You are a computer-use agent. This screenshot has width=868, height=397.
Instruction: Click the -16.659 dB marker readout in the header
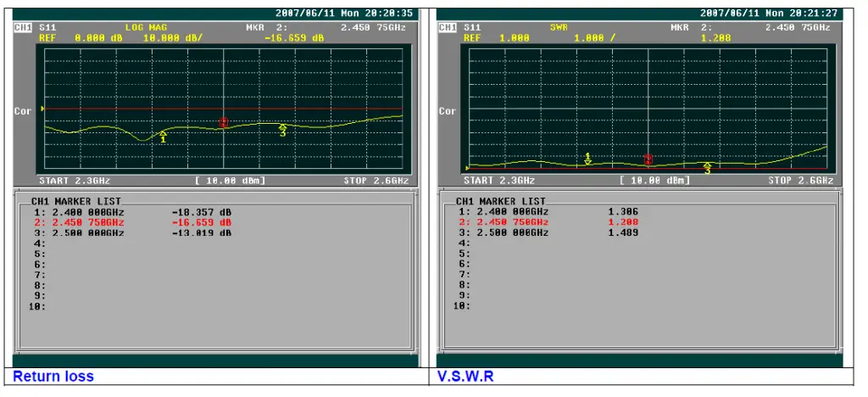(x=294, y=38)
